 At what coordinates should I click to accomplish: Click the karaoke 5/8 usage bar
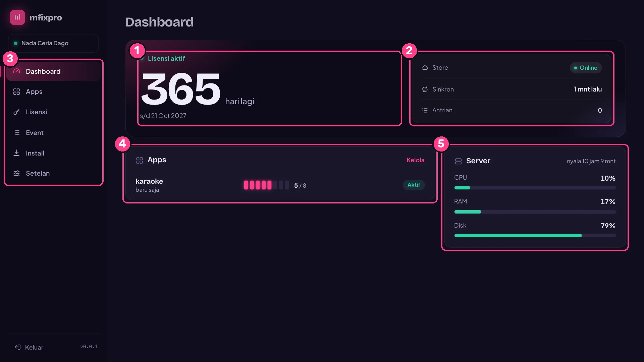pos(266,185)
